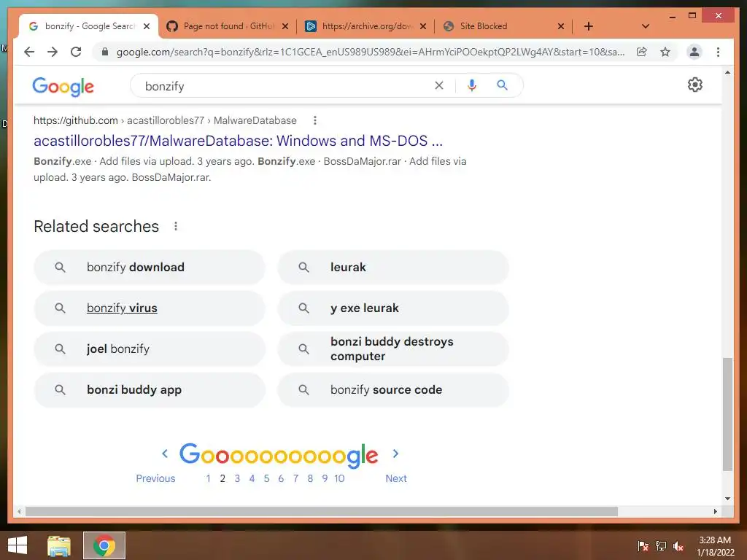Viewport: 747px width, 560px height.
Task: View the site padlock information
Action: tap(105, 52)
